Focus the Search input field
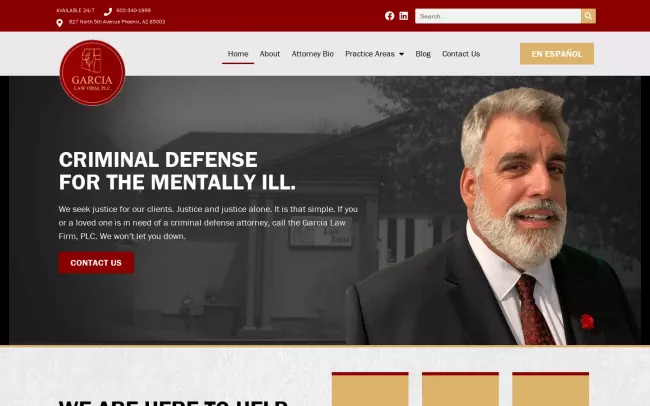 [x=498, y=16]
